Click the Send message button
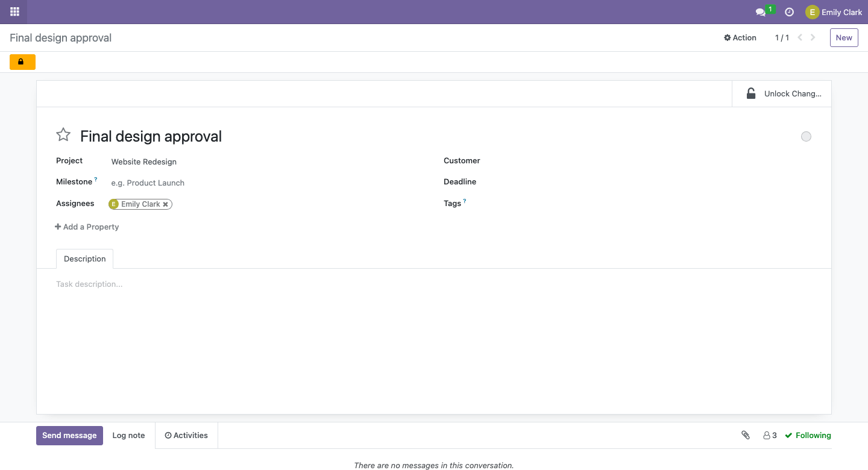The image size is (868, 470). tap(69, 436)
